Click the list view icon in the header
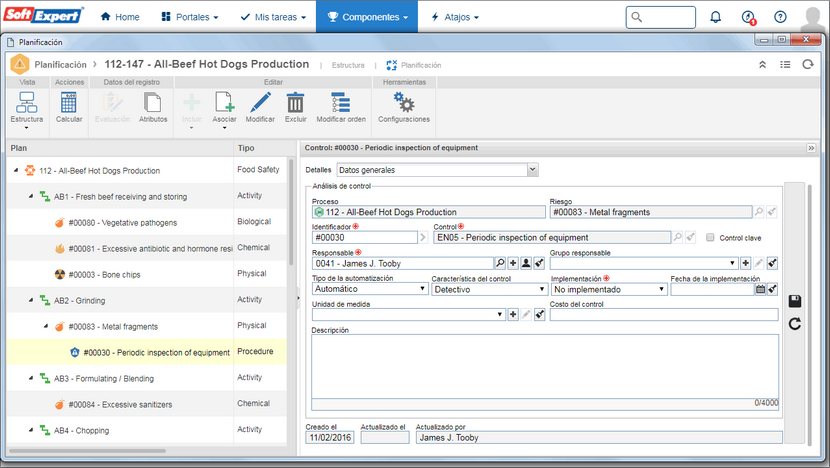Screen dimensions: 830x468 785,65
